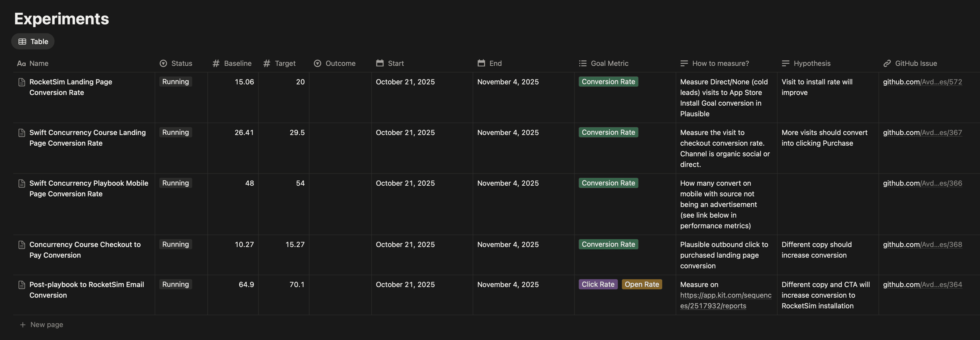
Task: Open the app.kit.com sequences reports link
Action: point(725,300)
